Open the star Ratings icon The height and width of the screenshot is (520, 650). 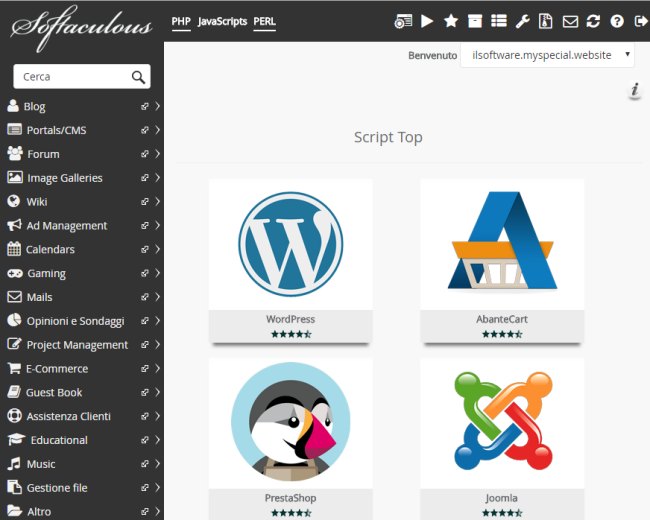[x=451, y=21]
